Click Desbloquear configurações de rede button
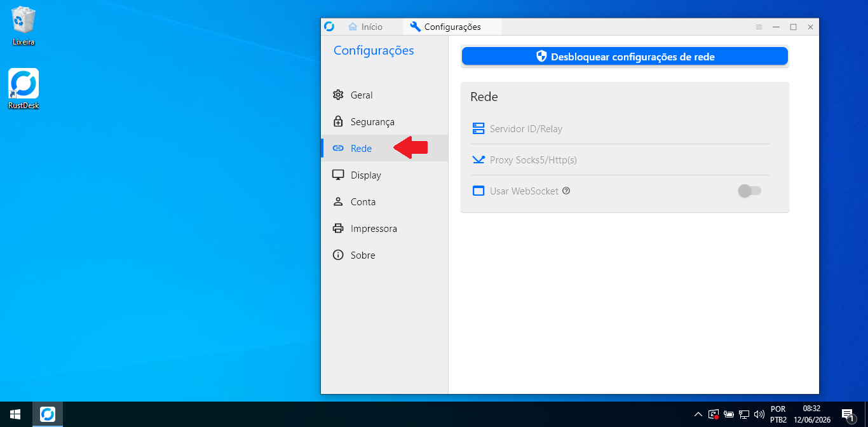Image resolution: width=868 pixels, height=427 pixels. click(x=625, y=57)
